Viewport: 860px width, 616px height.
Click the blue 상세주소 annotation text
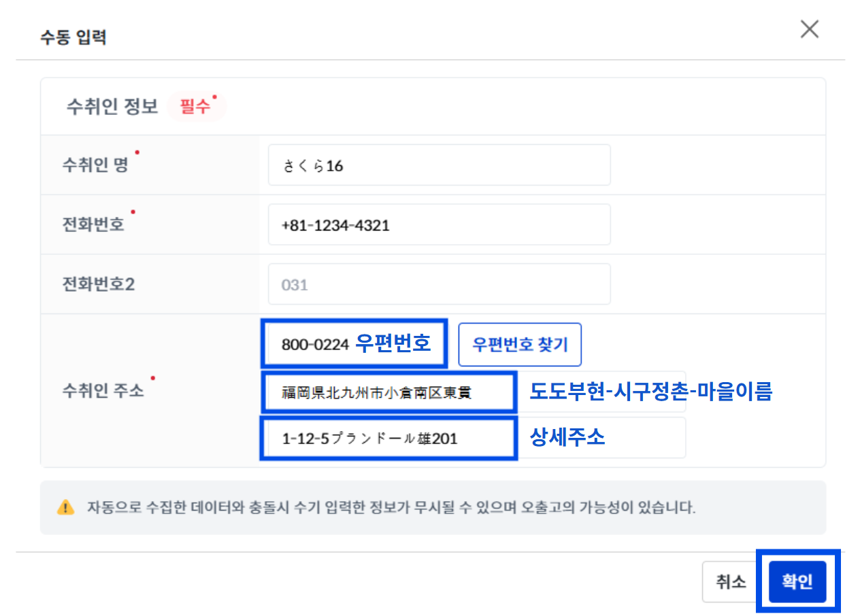(567, 437)
